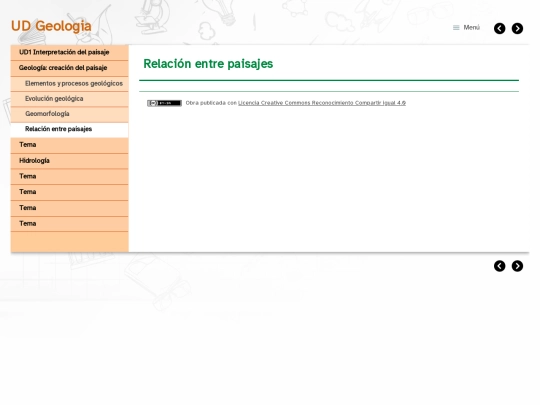
Task: Select Relación entre paisajes in sidebar
Action: (x=70, y=129)
